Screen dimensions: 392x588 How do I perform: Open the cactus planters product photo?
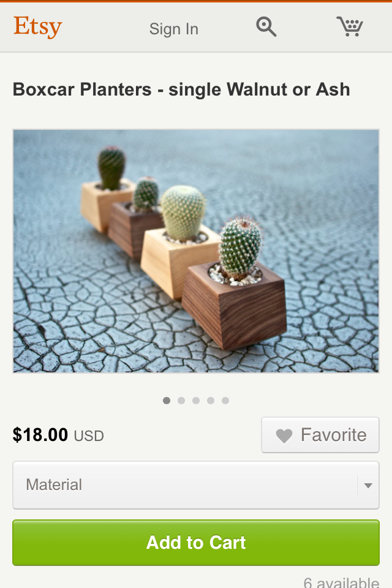[196, 251]
